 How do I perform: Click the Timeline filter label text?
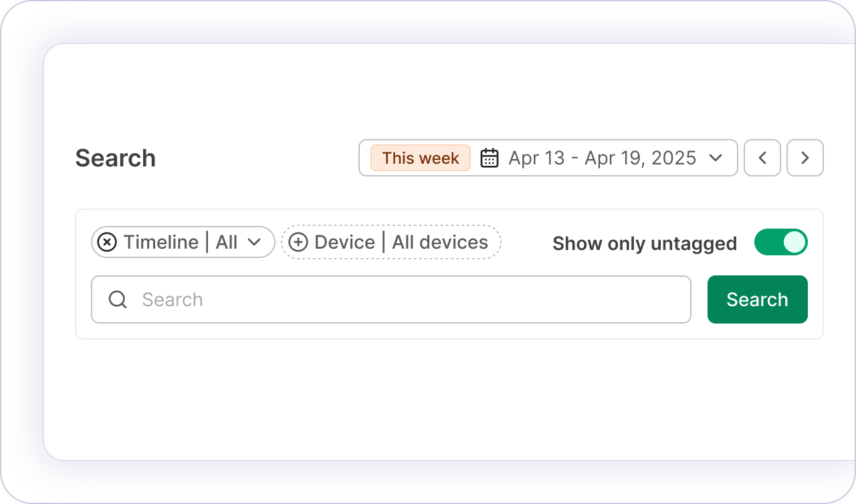[160, 242]
